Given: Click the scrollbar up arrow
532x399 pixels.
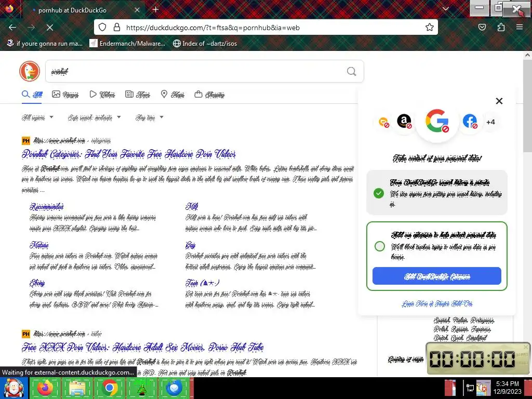Looking at the screenshot, I should coord(528,55).
